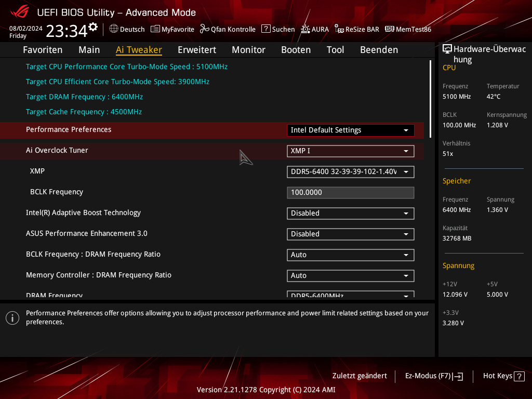The height and width of the screenshot is (399, 532).
Task: Click the 23:34 clock display
Action: [x=67, y=31]
